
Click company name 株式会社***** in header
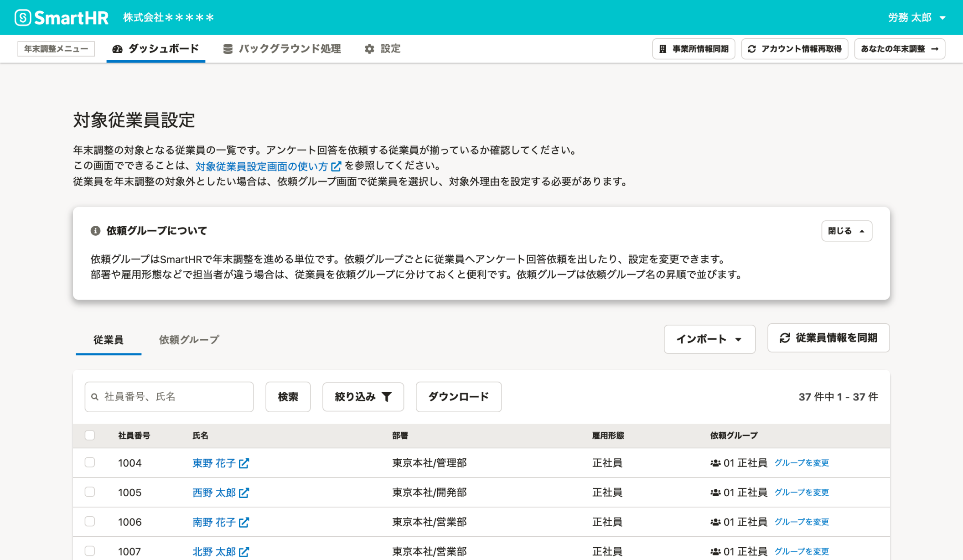coord(169,18)
